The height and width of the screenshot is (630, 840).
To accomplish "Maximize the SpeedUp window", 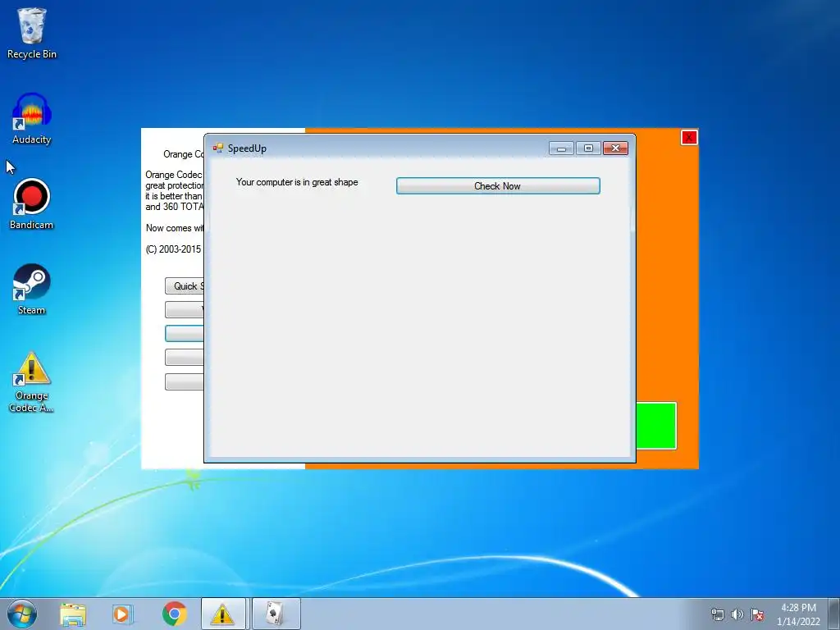I will pos(588,148).
